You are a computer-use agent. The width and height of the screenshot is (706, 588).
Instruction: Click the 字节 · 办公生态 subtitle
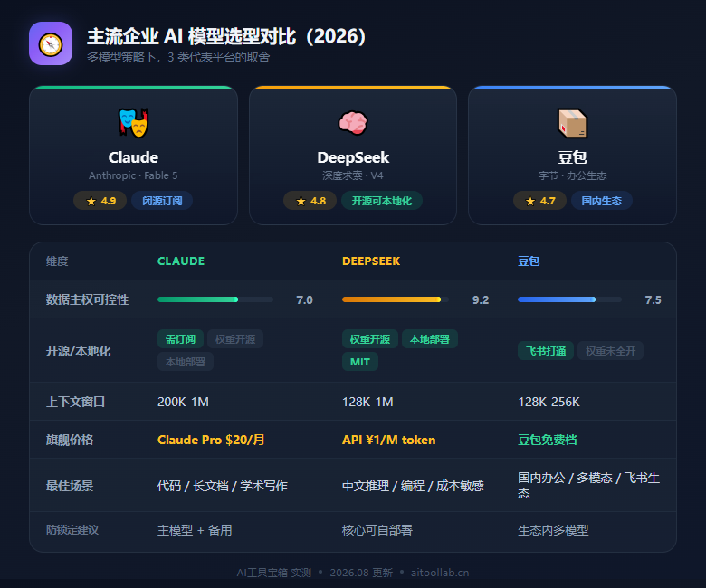572,175
